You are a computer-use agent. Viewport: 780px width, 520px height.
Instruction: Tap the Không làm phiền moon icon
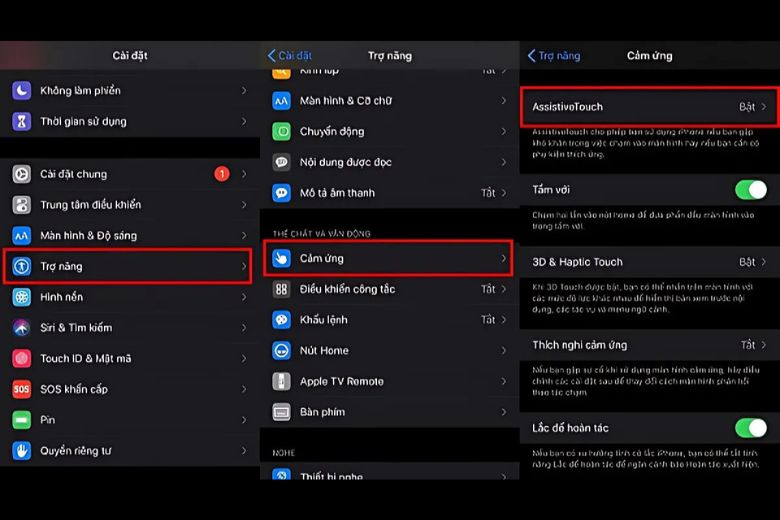pos(21,91)
